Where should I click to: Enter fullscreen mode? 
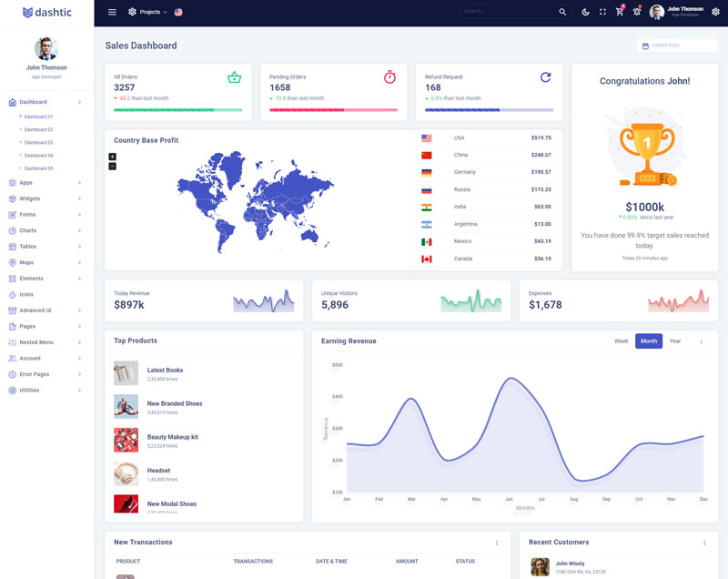(x=602, y=12)
